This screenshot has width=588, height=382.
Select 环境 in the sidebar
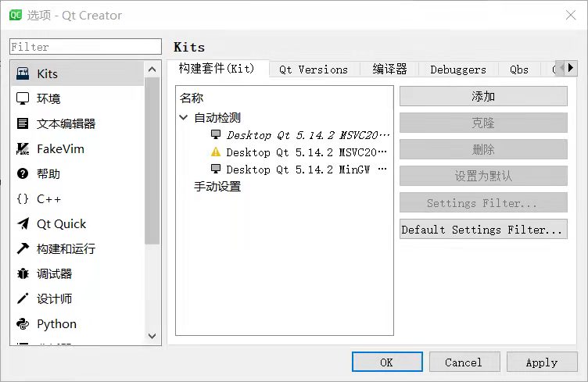tap(77, 98)
